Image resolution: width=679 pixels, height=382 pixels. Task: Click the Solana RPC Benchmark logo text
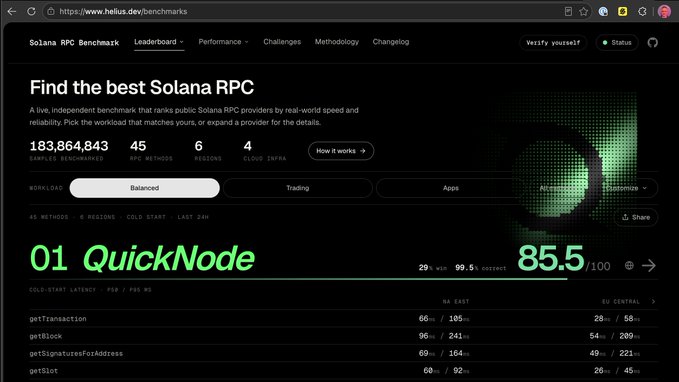tap(74, 42)
